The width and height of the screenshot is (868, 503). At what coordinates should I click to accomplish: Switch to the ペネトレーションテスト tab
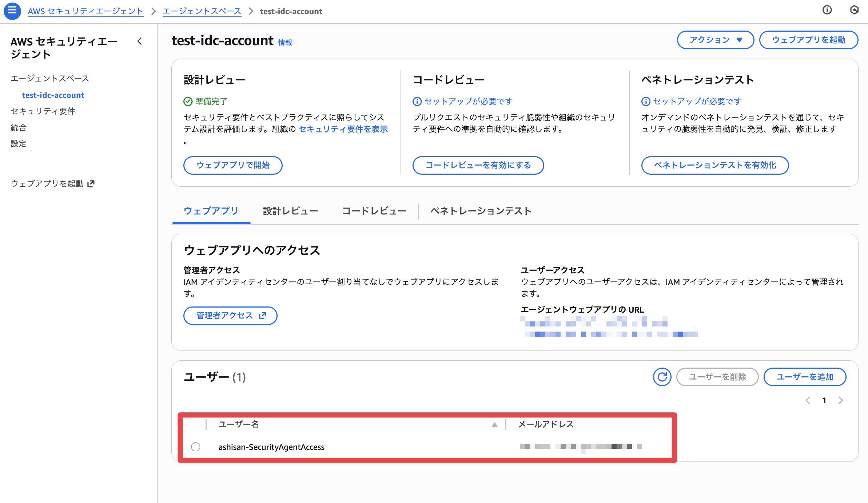(x=481, y=211)
